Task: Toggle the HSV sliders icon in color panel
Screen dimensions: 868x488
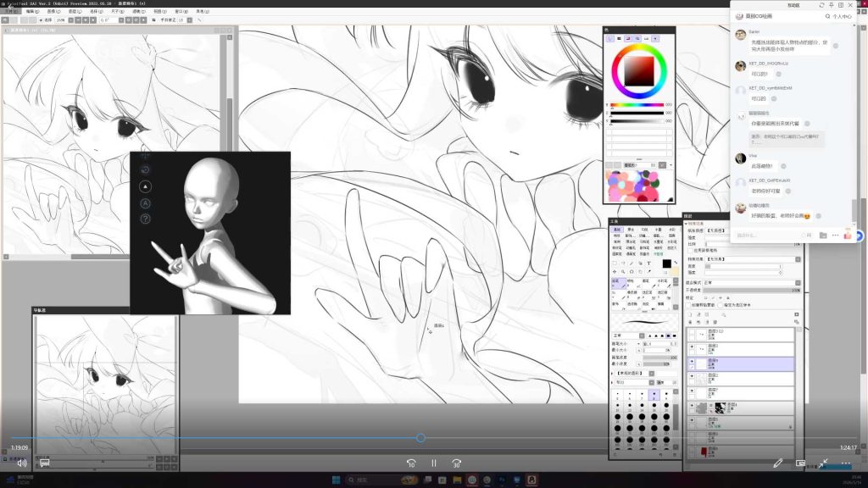Action: (x=628, y=39)
